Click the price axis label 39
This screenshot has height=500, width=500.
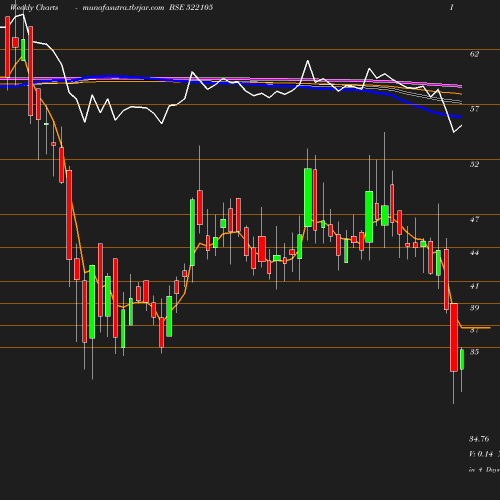(474, 308)
